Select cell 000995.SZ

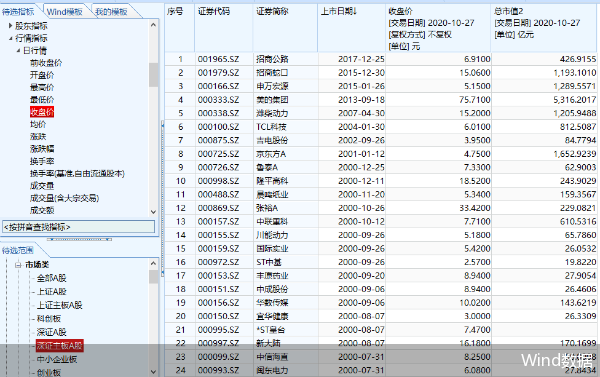[x=224, y=330]
